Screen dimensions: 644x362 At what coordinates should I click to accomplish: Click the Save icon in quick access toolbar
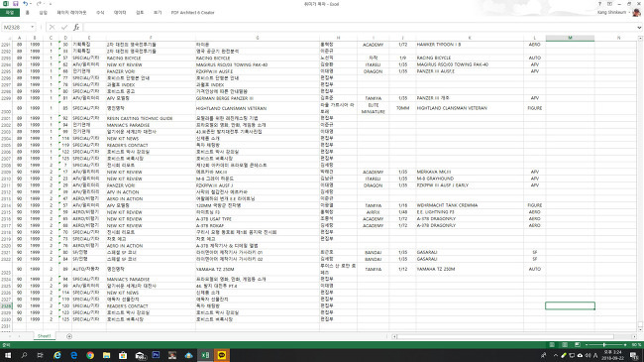pos(15,4)
